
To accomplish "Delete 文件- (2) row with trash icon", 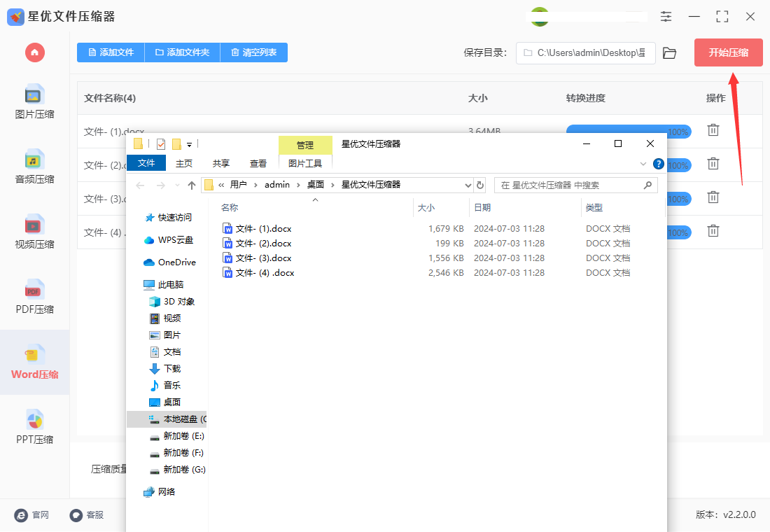I will point(713,164).
